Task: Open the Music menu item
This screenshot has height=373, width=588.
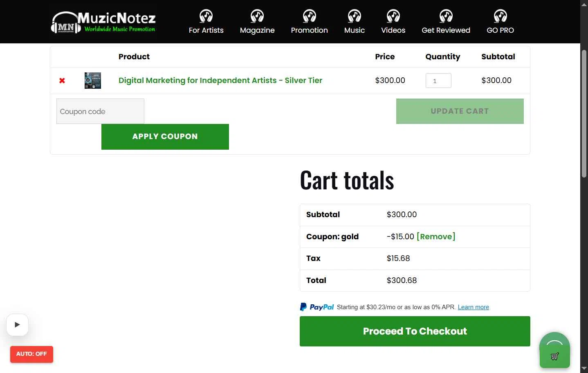Action: 355,30
